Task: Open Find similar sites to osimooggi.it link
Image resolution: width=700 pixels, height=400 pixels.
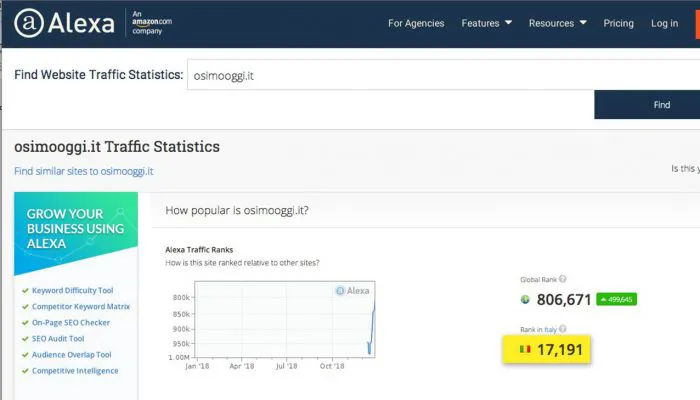Action: click(x=83, y=171)
